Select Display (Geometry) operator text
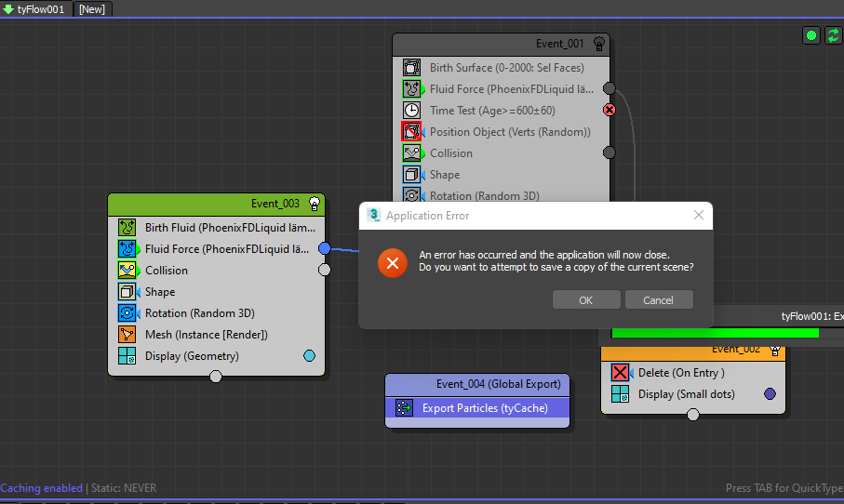Image resolution: width=844 pixels, height=504 pixels. pyautogui.click(x=193, y=356)
